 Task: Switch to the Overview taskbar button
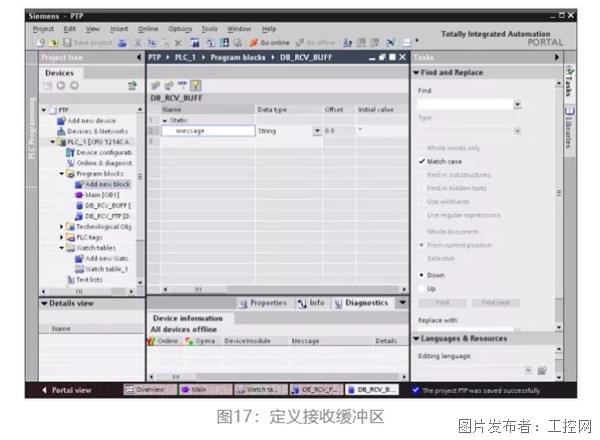(150, 389)
